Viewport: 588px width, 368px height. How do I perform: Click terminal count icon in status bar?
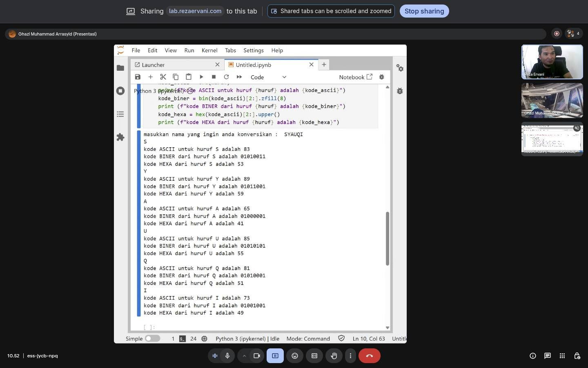pos(183,339)
